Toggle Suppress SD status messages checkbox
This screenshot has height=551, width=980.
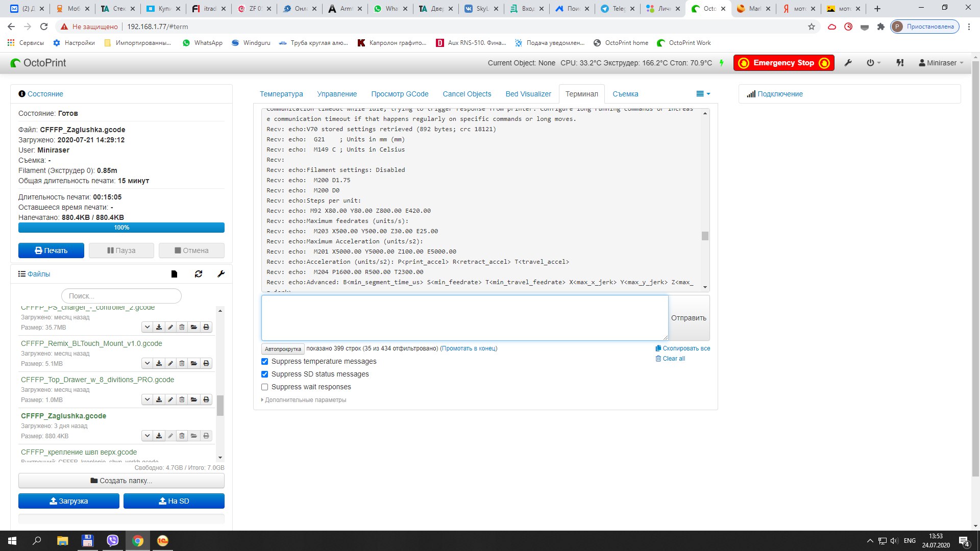tap(264, 374)
